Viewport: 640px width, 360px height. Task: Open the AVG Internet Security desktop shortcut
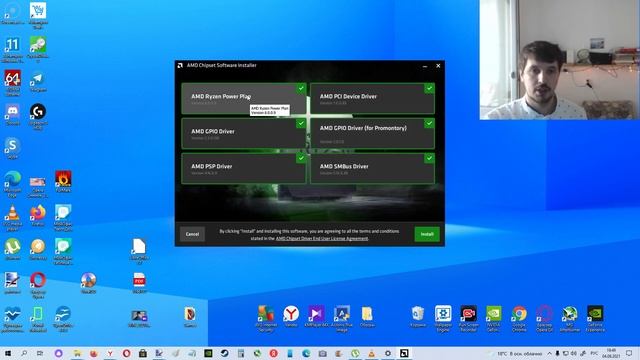266,318
